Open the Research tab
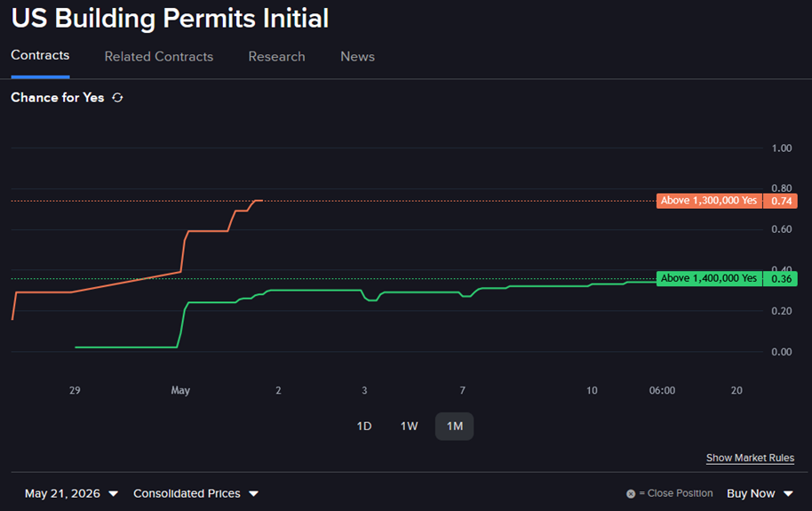812x511 pixels. [x=276, y=57]
